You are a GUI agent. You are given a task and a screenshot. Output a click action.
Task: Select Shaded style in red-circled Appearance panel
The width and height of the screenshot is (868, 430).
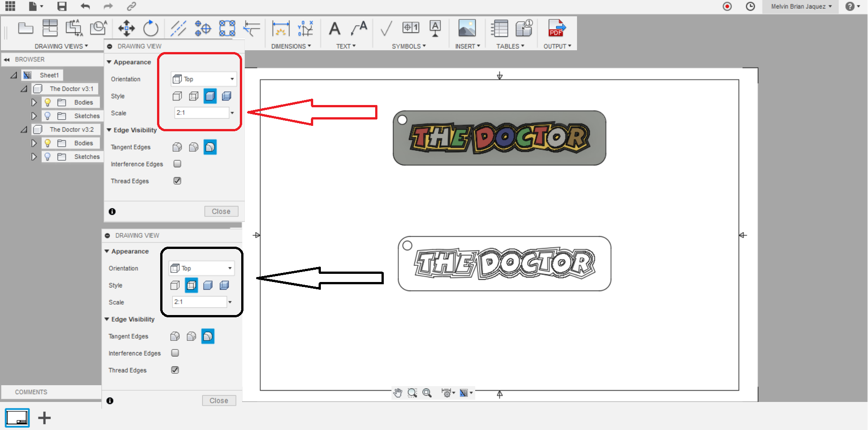[210, 96]
